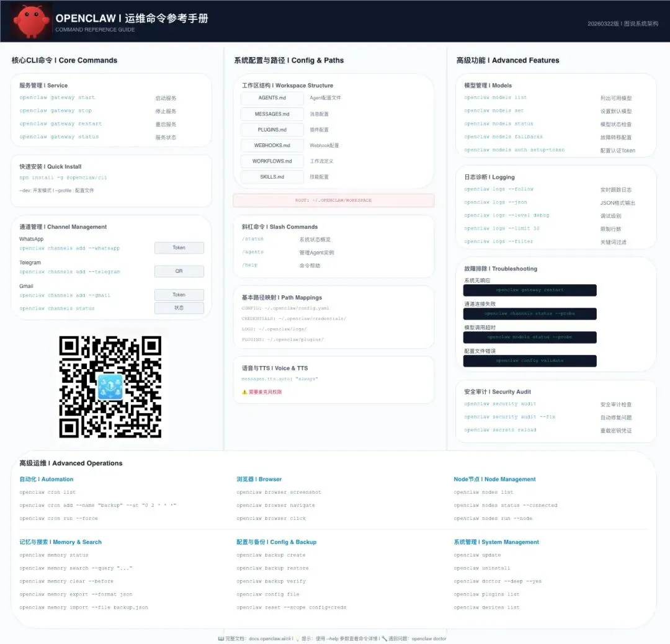The image size is (670, 644).
Task: Click the /agents slash command
Action: pos(253,252)
